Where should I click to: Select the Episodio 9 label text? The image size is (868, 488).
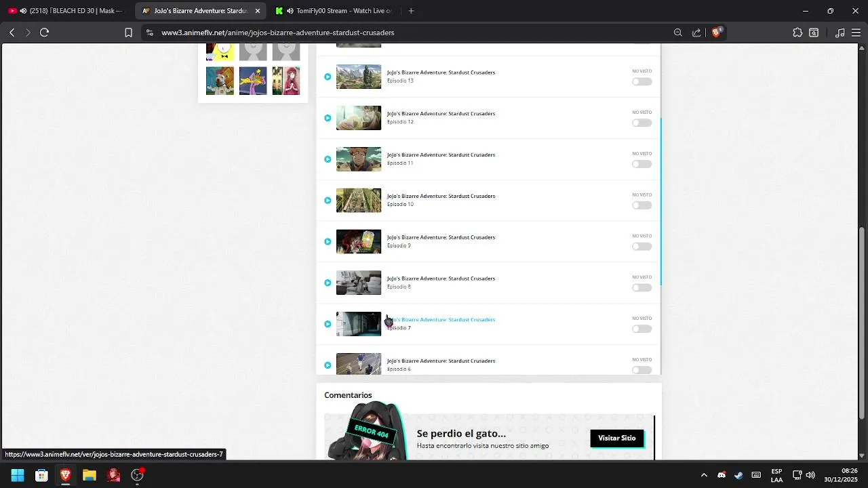(399, 245)
